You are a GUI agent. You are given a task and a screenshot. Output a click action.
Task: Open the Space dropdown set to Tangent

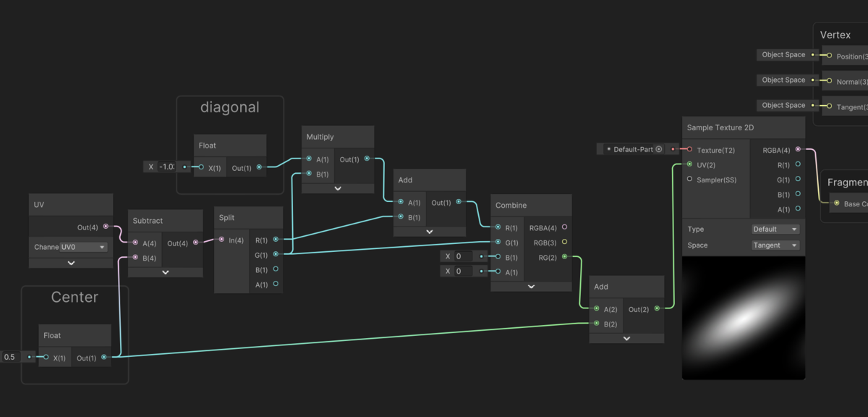[x=775, y=245]
